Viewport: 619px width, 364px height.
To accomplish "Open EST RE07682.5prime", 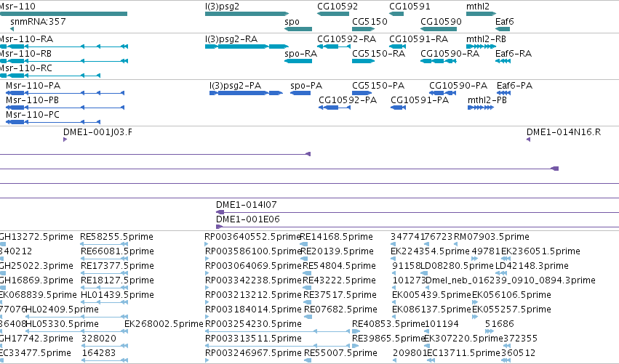I will [x=340, y=310].
